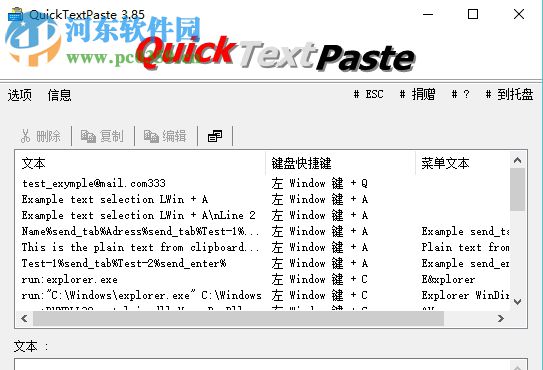Click the list's vertical scroll down arrow
This screenshot has width=543, height=370.
coord(518,301)
